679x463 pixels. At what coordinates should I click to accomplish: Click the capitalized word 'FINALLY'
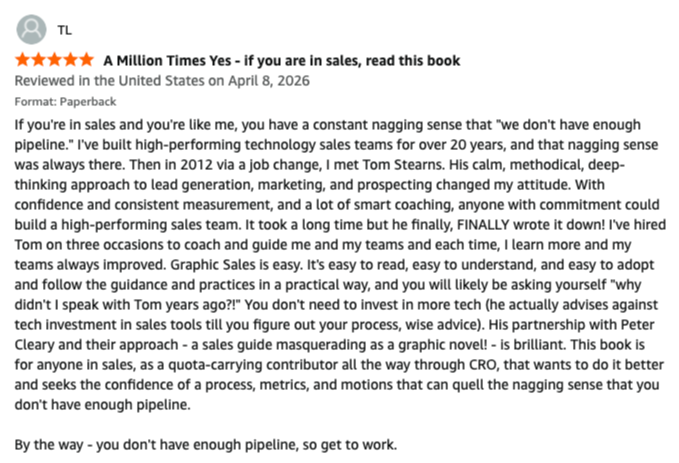tap(483, 225)
